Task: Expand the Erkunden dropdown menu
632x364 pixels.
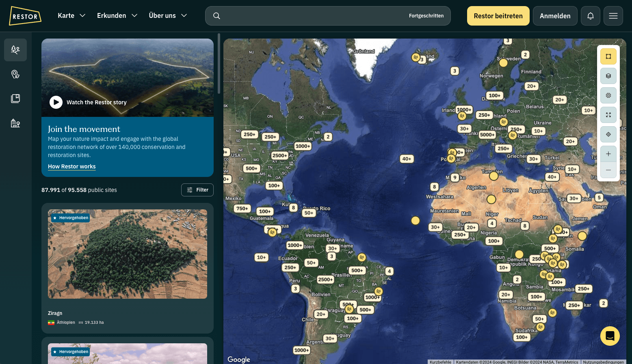Action: tap(117, 15)
